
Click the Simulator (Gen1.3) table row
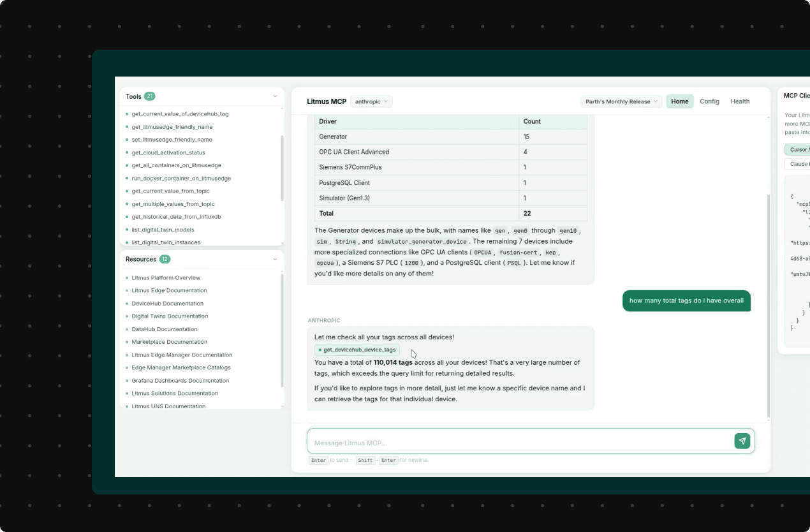tap(451, 198)
